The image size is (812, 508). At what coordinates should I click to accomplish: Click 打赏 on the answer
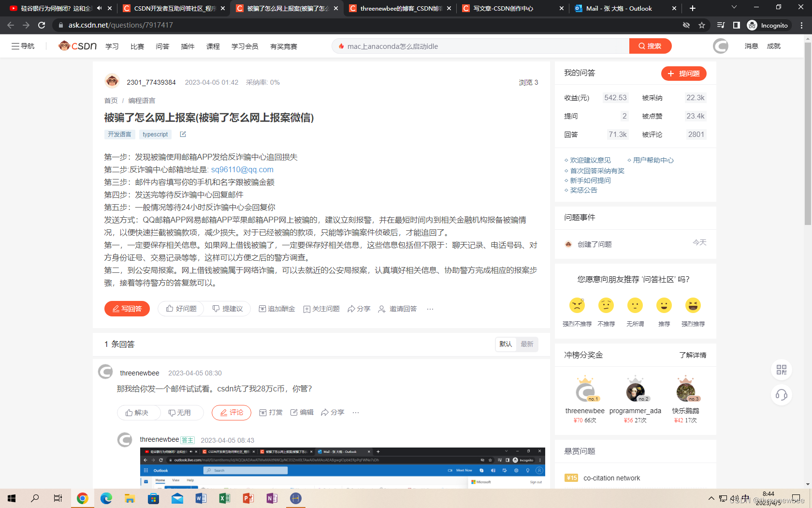[x=271, y=412]
